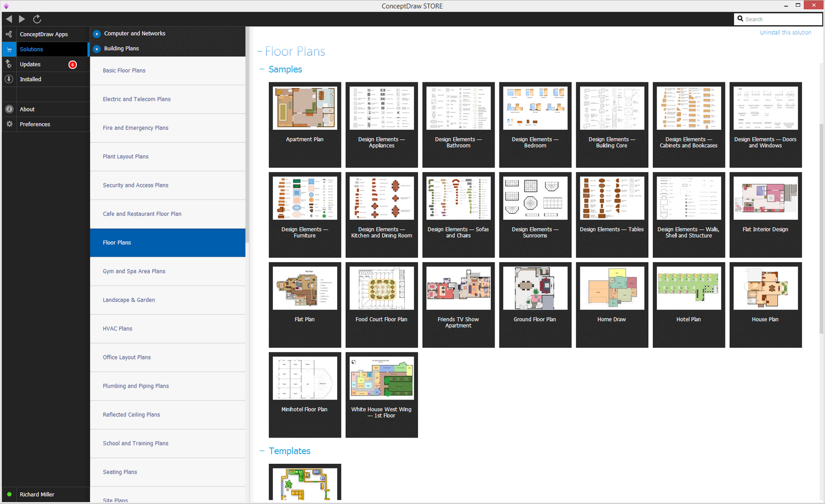Open Flat Interior Design sample
Image resolution: width=825 pixels, height=504 pixels.
[766, 215]
